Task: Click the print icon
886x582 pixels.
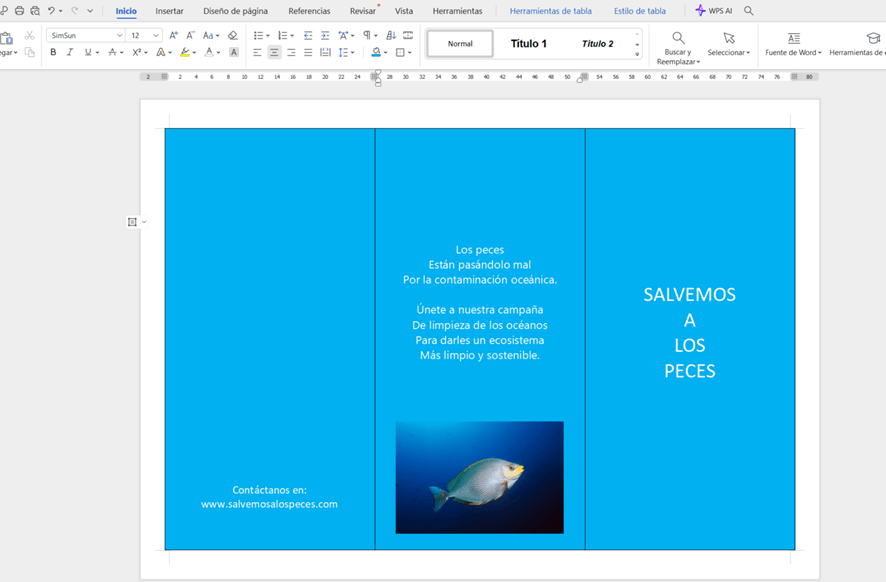Action: tap(19, 11)
